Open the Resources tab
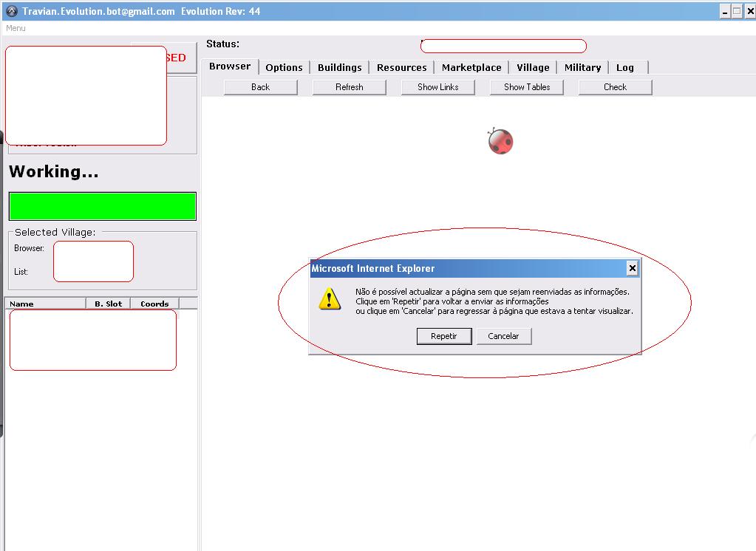This screenshot has width=756, height=551. click(401, 67)
